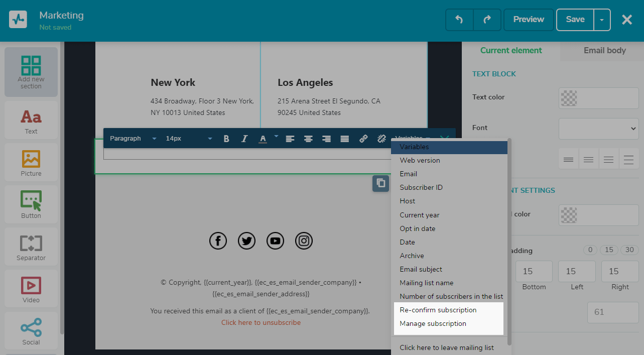Switch to the Email body tab

tap(604, 50)
